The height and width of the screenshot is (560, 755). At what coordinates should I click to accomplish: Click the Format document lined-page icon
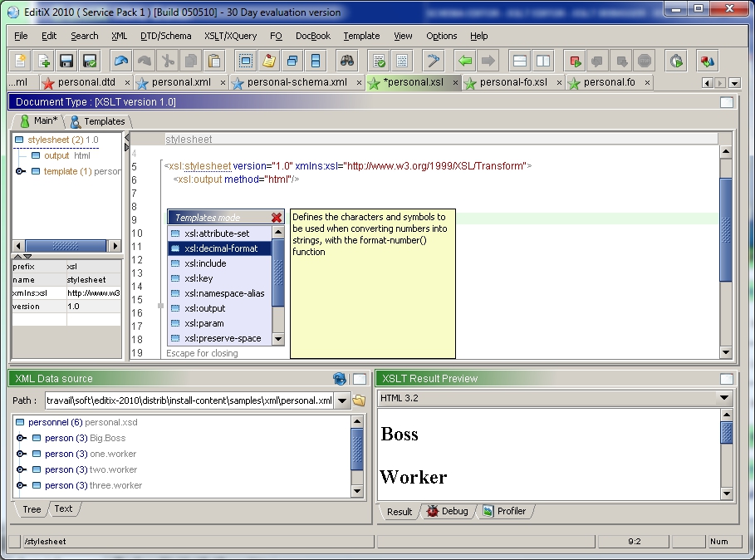point(401,61)
